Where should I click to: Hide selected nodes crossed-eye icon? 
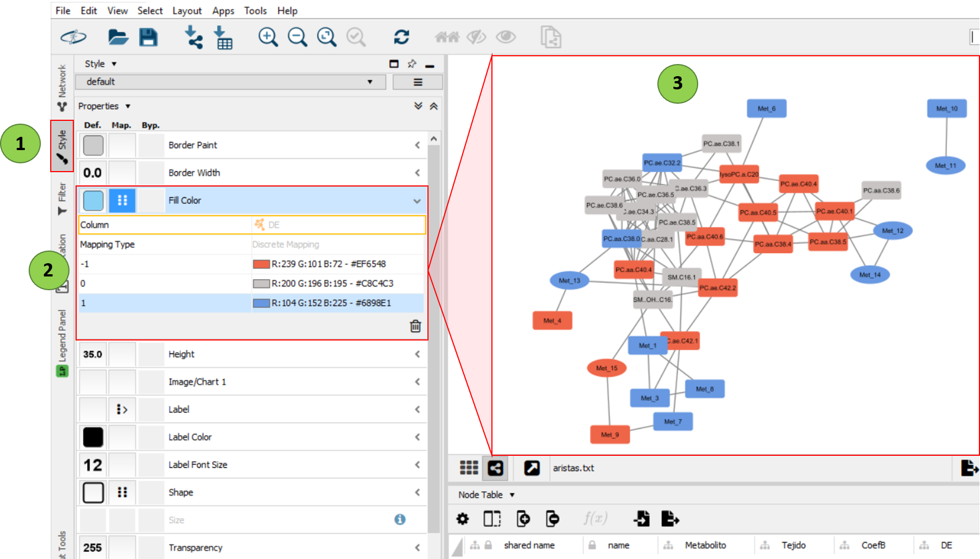tap(476, 37)
